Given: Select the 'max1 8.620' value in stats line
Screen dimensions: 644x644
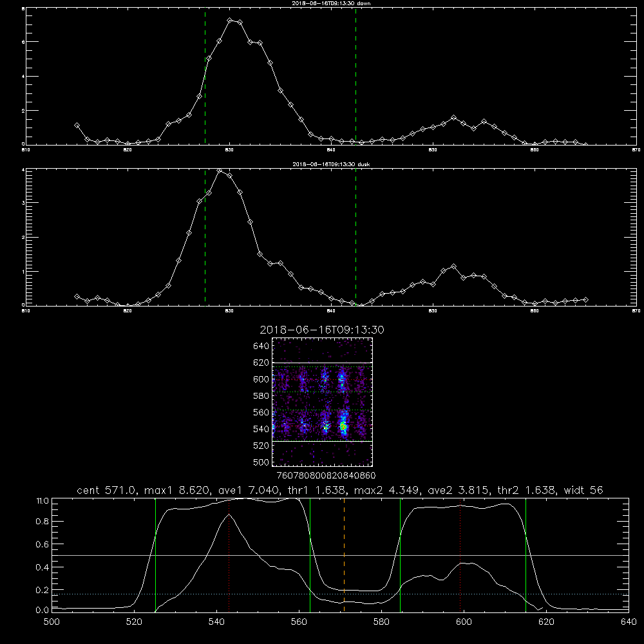Looking at the screenshot, I should tap(178, 490).
